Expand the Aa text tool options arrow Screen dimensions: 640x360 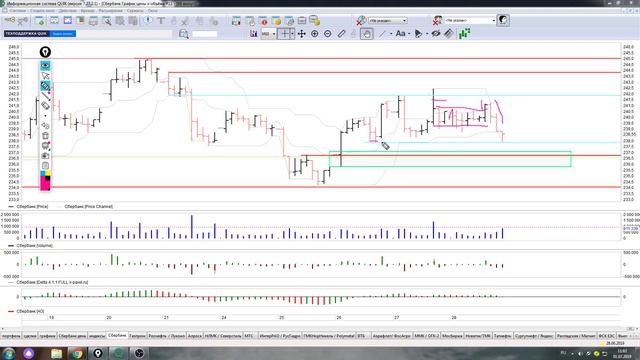[x=409, y=34]
